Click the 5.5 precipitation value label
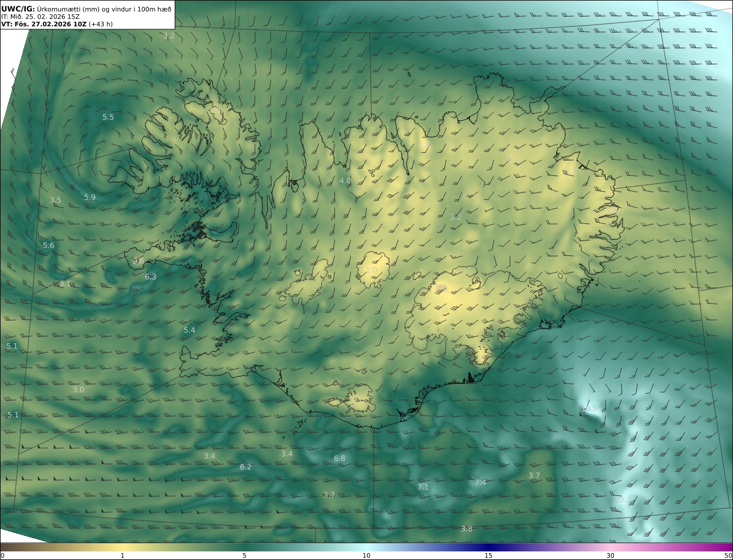 pos(108,117)
